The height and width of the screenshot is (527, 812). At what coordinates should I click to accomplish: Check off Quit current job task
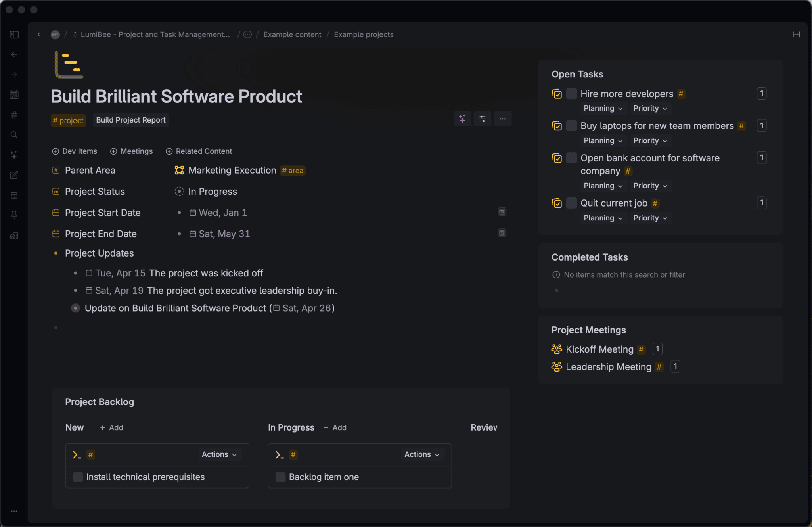571,203
